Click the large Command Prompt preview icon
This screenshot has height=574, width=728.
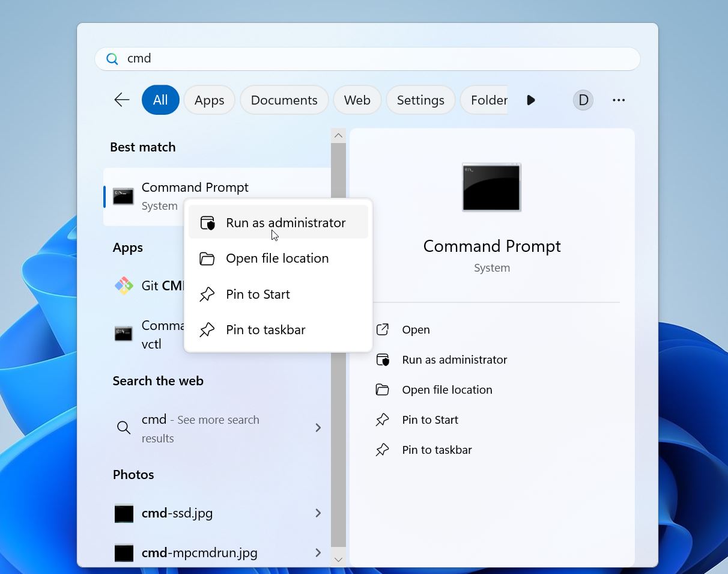[491, 188]
